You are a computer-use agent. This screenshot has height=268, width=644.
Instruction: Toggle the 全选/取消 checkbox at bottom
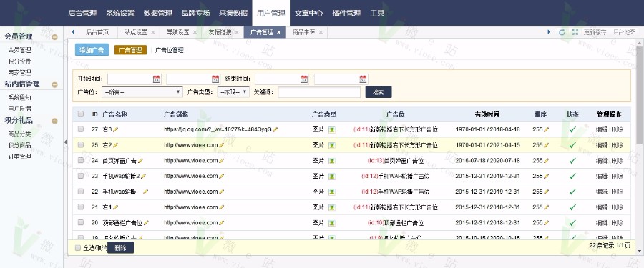[x=78, y=248]
